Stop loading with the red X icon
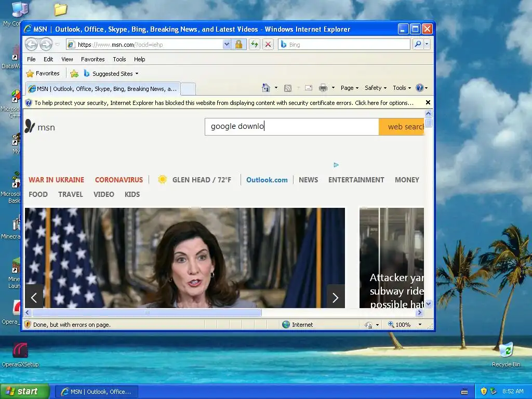Viewport: 532px width, 399px height. pyautogui.click(x=268, y=45)
